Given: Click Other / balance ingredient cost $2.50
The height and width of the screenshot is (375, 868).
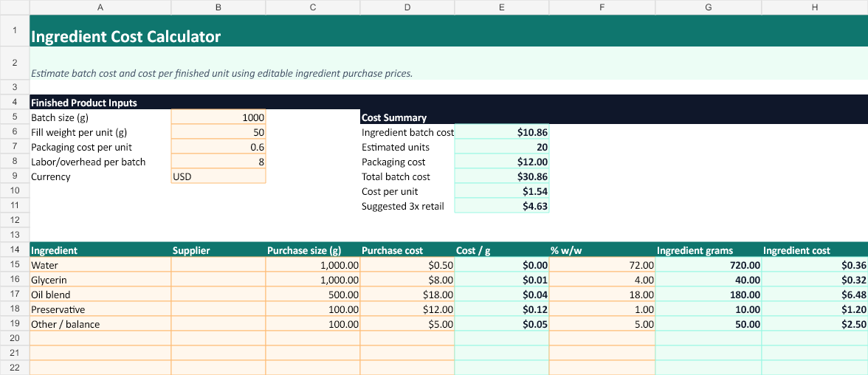Looking at the screenshot, I should tap(815, 324).
